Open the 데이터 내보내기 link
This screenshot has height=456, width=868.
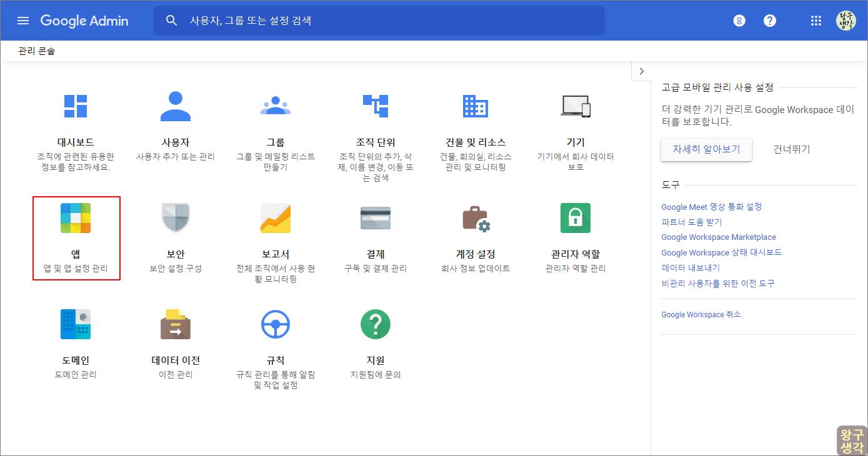click(691, 268)
